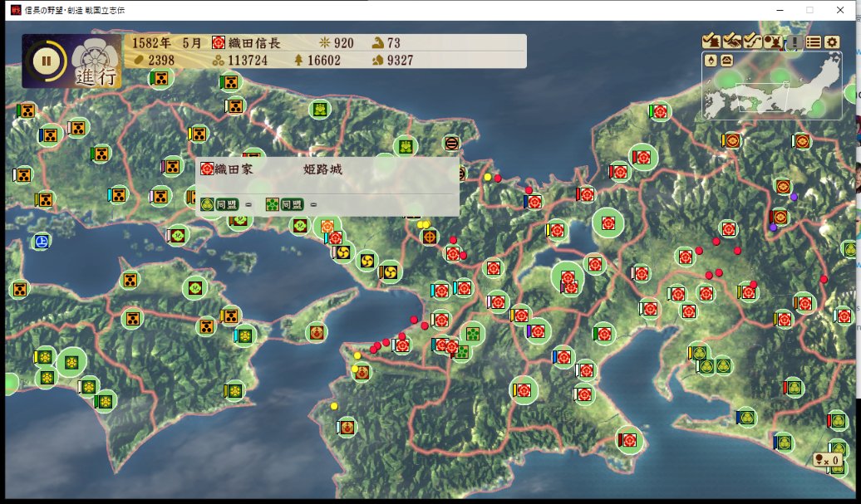The image size is (861, 504).
Task: Click the counter icon showing x 0
Action: [x=828, y=459]
